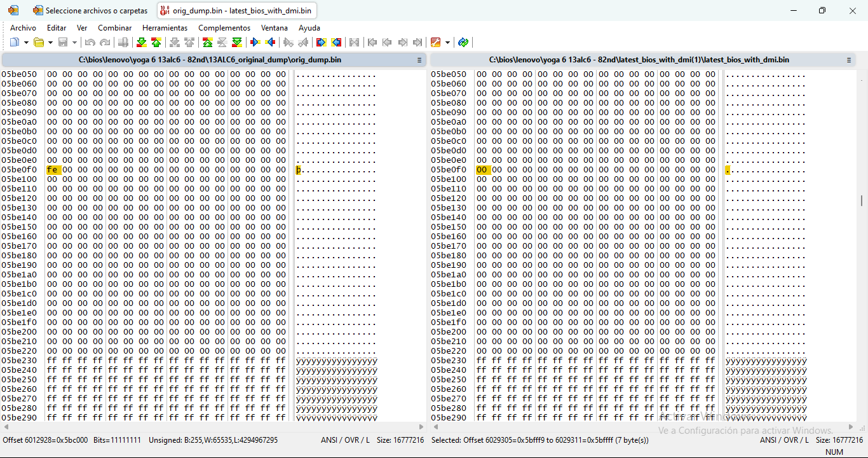
Task: Open the left pane orig_dump.bin header menu
Action: [419, 60]
